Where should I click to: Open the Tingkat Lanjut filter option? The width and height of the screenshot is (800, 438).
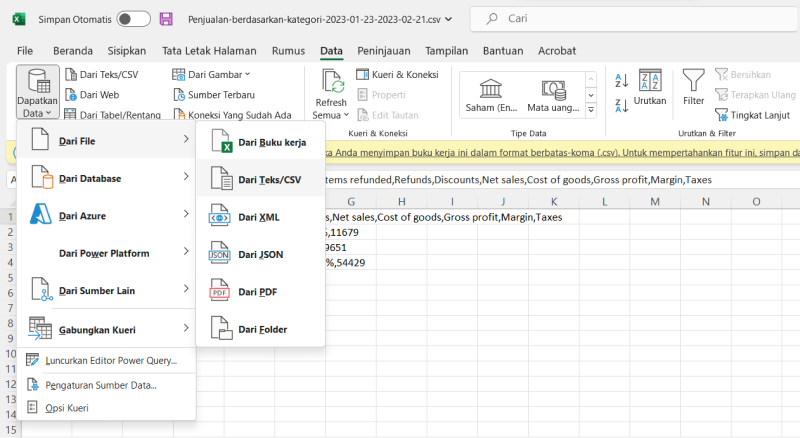752,115
